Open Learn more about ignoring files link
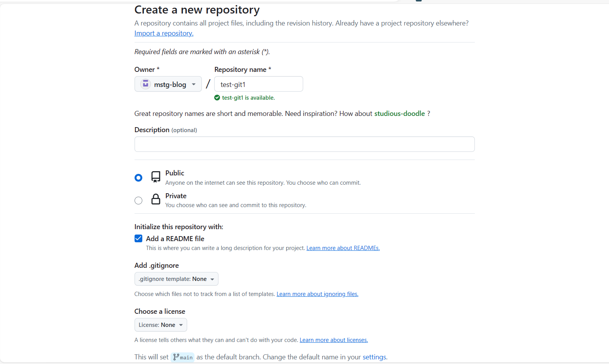The width and height of the screenshot is (609, 364). click(x=317, y=294)
